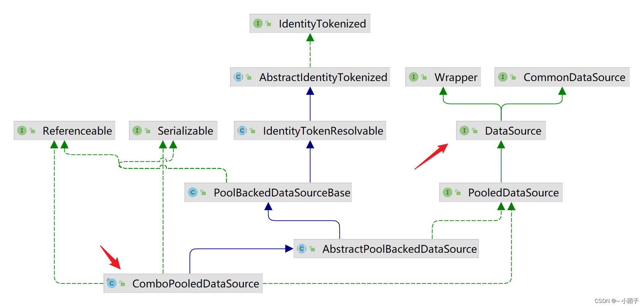Click the lock icon beside CommonDataSource
Image resolution: width=644 pixels, height=307 pixels.
point(513,77)
